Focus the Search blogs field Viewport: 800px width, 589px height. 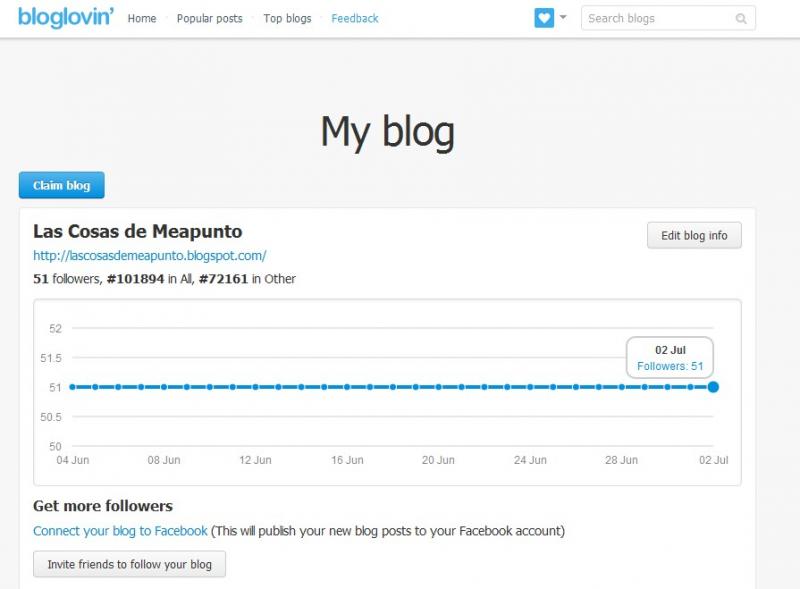[x=668, y=18]
